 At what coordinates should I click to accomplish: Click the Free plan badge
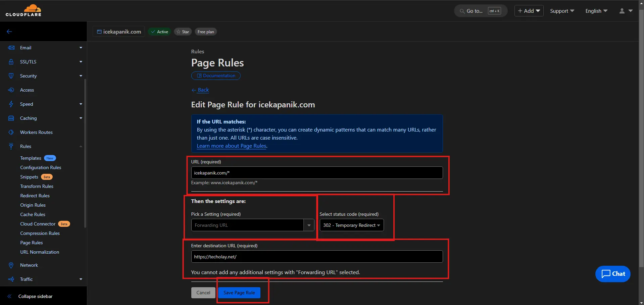tap(206, 32)
